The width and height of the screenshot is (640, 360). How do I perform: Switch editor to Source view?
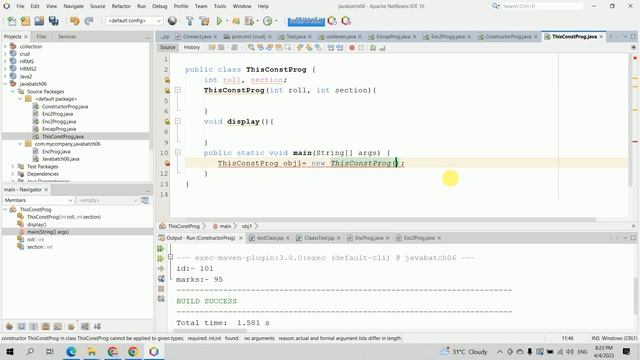(167, 47)
